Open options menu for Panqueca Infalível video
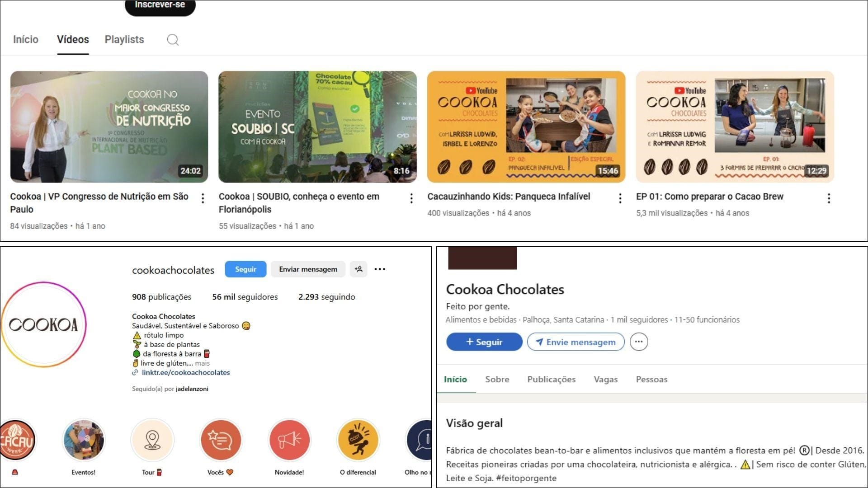Viewport: 868px width, 488px height. (620, 198)
